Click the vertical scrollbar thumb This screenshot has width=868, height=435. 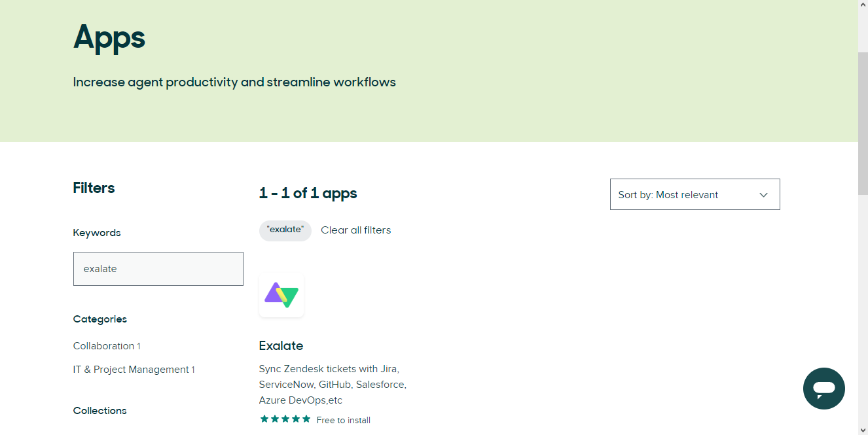click(x=863, y=123)
